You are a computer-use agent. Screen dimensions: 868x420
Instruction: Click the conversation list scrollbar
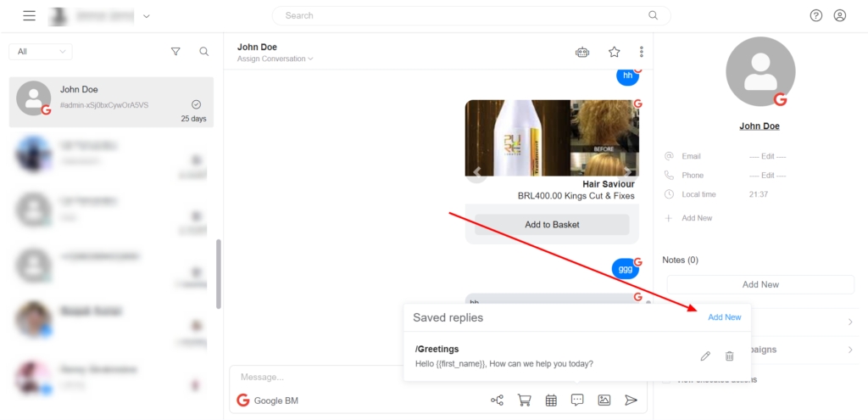pos(219,273)
